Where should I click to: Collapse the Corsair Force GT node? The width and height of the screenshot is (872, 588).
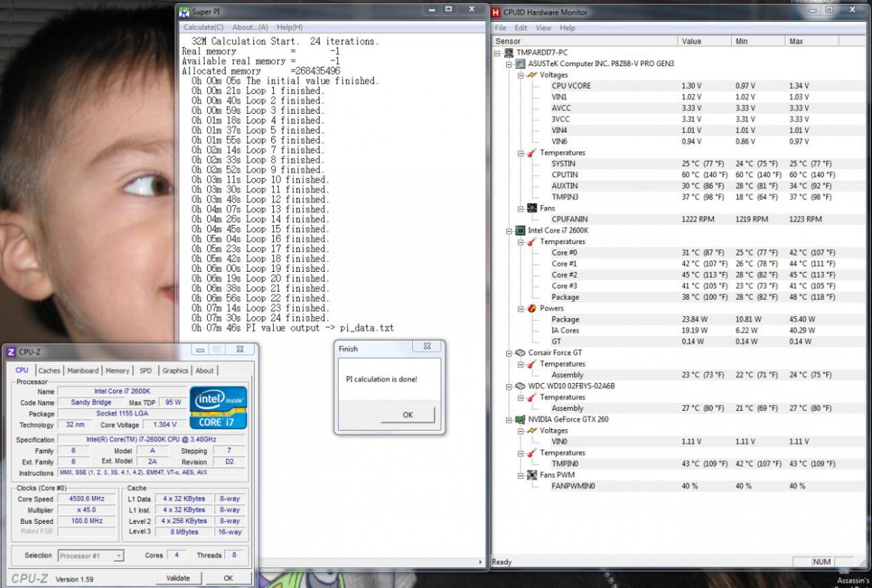510,353
